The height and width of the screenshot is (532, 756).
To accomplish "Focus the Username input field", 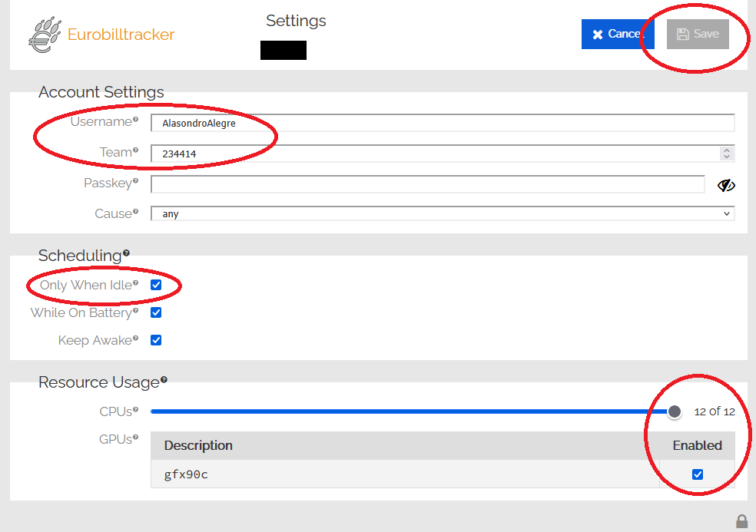I will (x=443, y=123).
